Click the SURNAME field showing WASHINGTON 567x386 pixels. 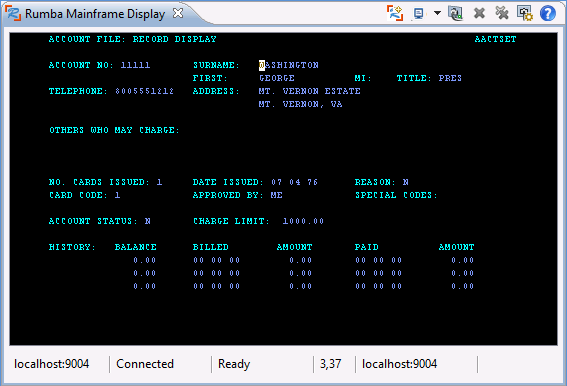tap(289, 65)
